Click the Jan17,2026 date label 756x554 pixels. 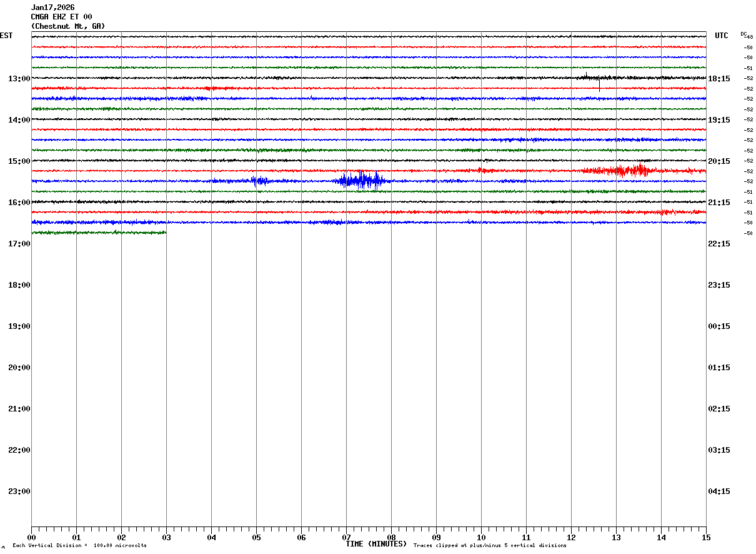click(x=52, y=8)
